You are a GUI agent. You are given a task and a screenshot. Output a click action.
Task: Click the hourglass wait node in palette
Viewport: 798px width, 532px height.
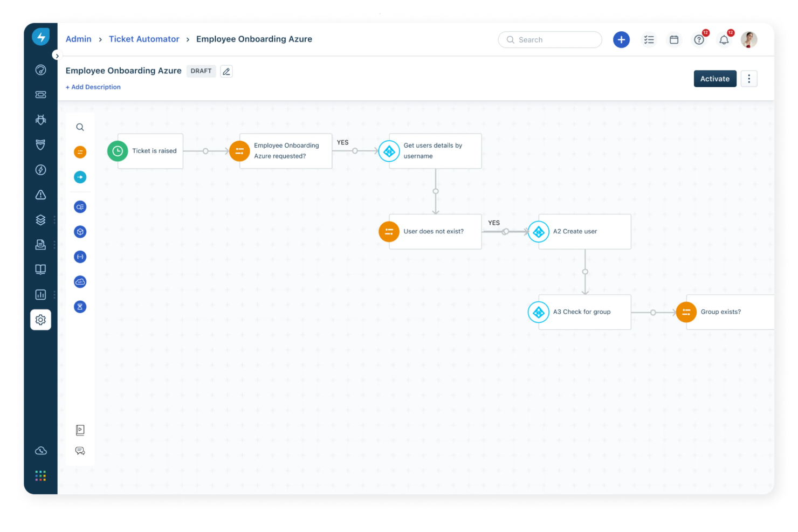tap(80, 306)
